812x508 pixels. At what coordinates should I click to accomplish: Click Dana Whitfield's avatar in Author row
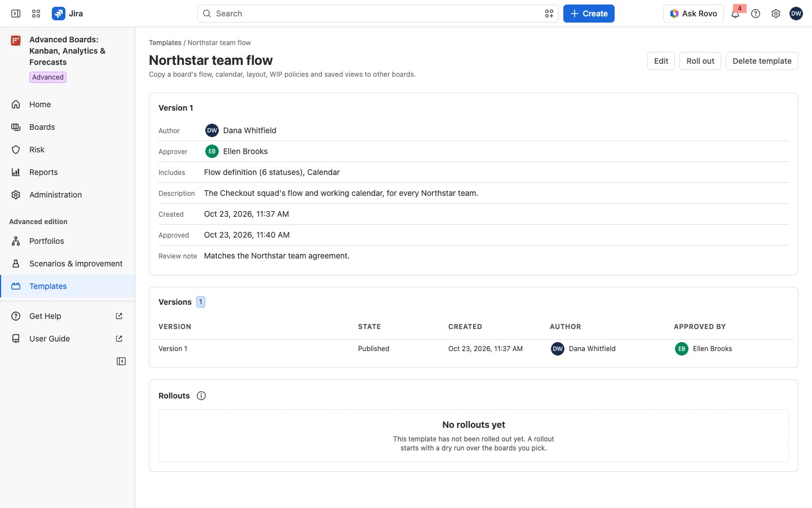[212, 130]
